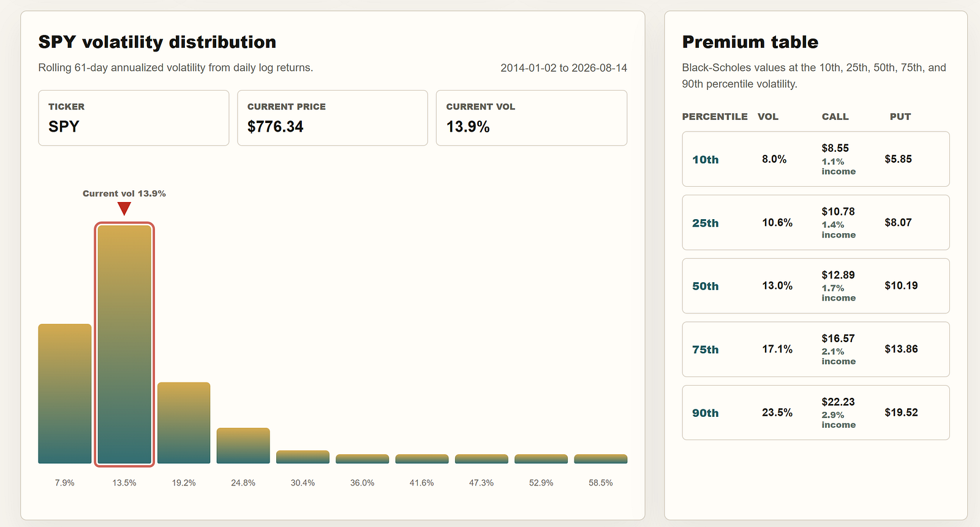Image resolution: width=980 pixels, height=527 pixels.
Task: Click the 30.4% x-axis label
Action: coord(303,483)
